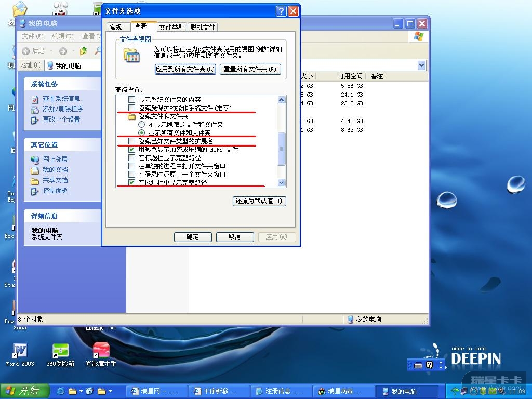
Task: Switch to the 文件类型 tab
Action: tap(171, 27)
